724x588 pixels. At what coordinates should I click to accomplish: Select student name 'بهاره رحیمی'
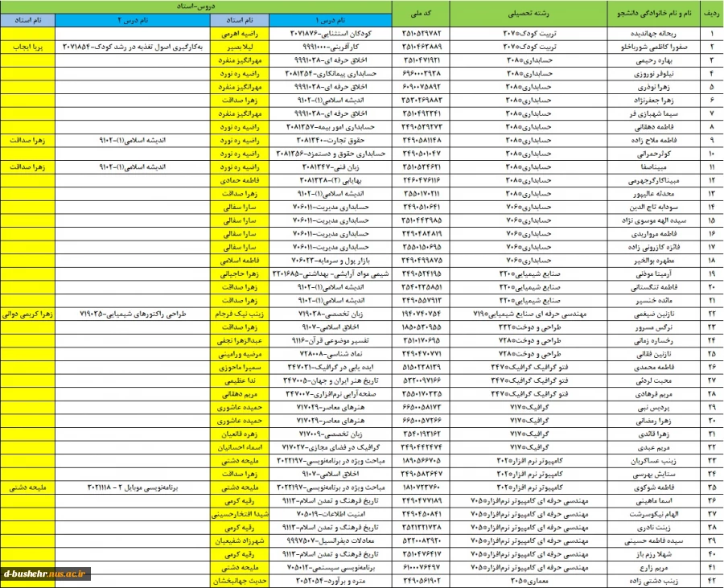coord(654,60)
